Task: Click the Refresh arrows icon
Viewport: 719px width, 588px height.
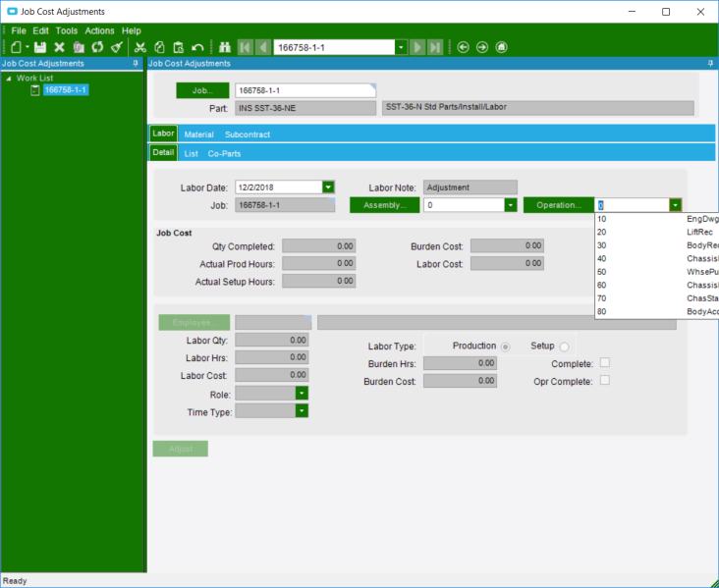Action: (97, 47)
